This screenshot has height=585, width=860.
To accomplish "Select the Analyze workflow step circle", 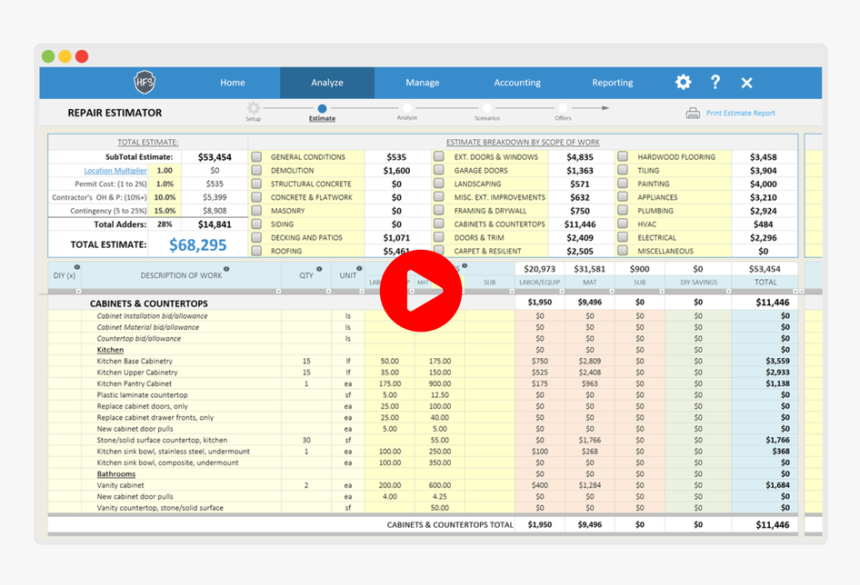I will click(407, 107).
